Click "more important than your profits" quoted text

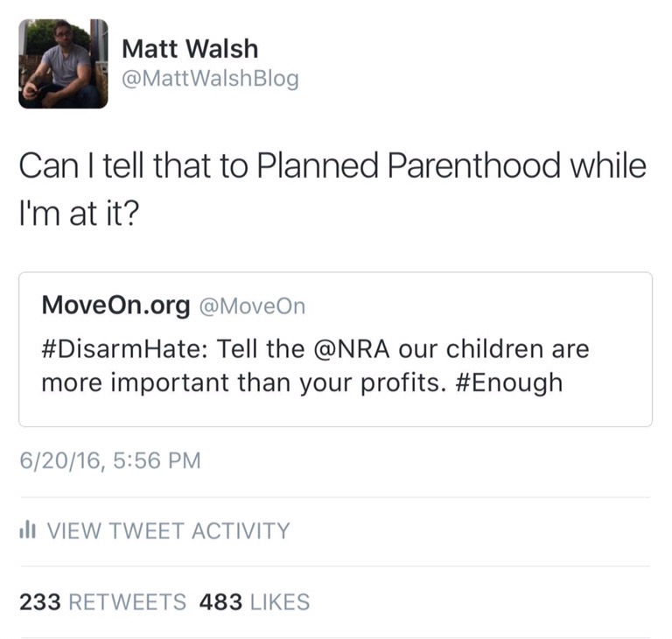[x=241, y=383]
